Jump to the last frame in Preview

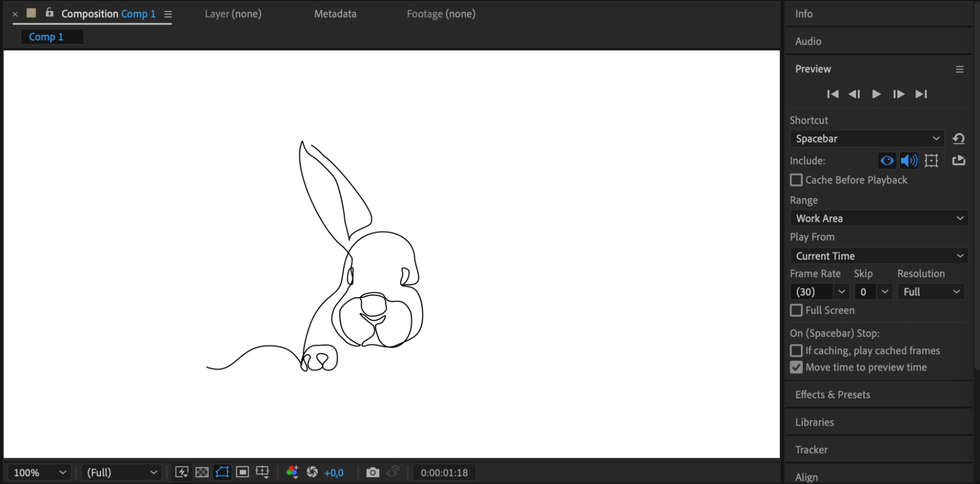point(921,94)
